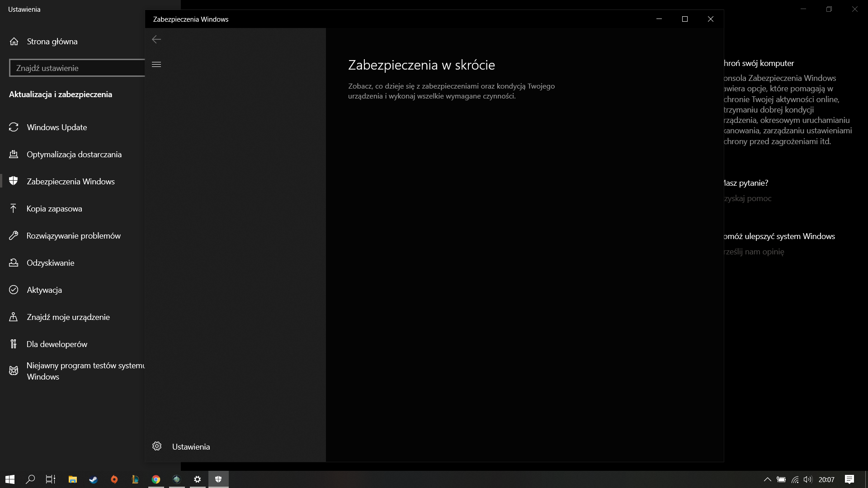Click the Aktualizacja i zabezpieczenia heading
Viewport: 868px width, 488px height.
coord(61,94)
